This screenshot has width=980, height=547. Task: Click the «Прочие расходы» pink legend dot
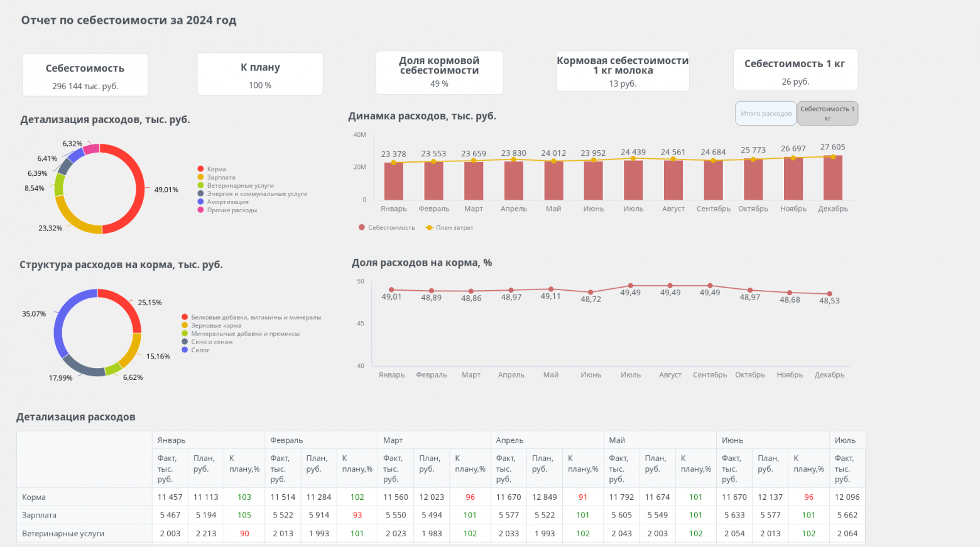pos(200,210)
